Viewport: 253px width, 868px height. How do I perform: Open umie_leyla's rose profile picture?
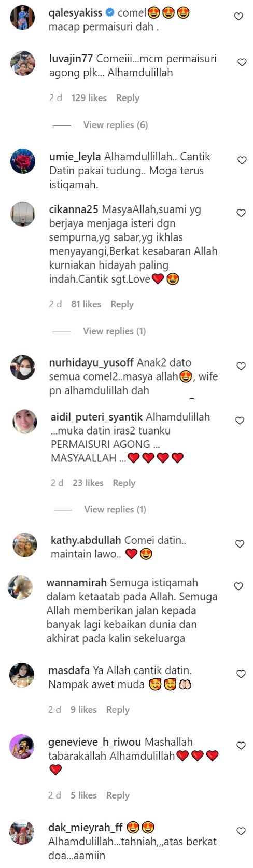coord(23,161)
